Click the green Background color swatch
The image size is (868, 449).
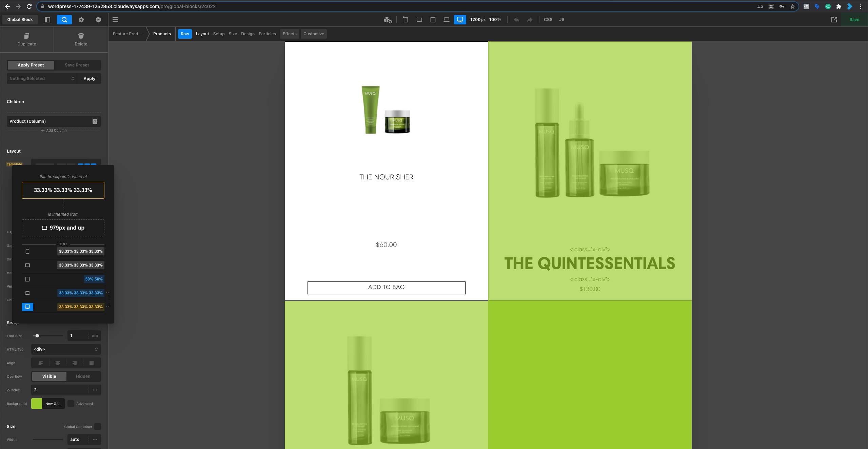point(37,404)
